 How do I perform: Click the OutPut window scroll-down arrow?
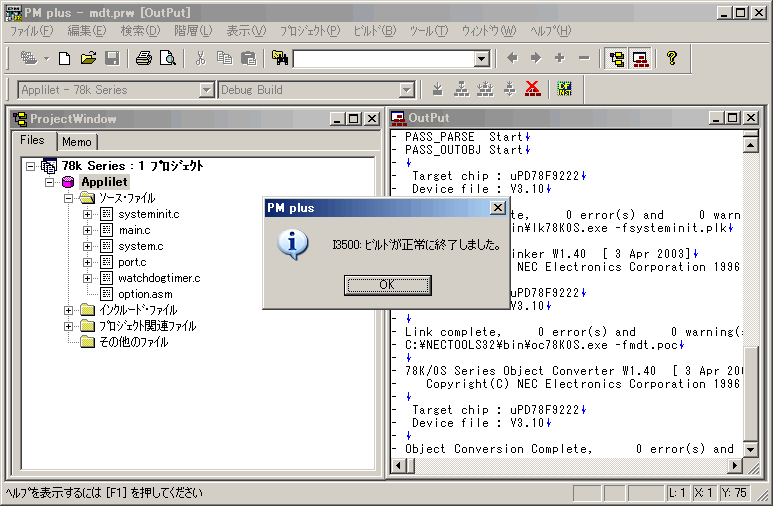750,449
